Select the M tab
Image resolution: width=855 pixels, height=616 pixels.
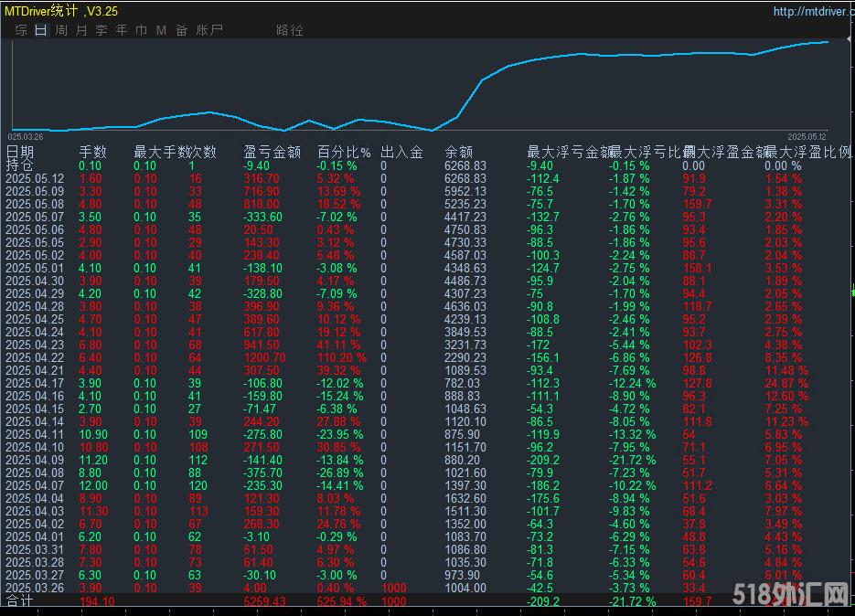tap(161, 30)
